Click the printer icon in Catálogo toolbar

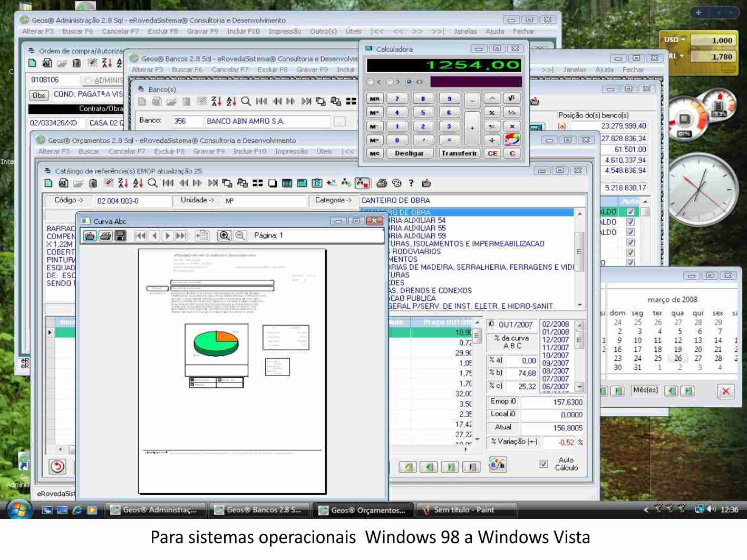click(382, 183)
